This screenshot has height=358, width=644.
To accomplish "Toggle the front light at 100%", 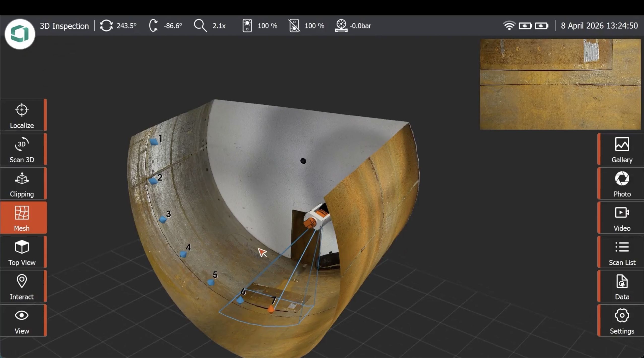I will tap(259, 25).
